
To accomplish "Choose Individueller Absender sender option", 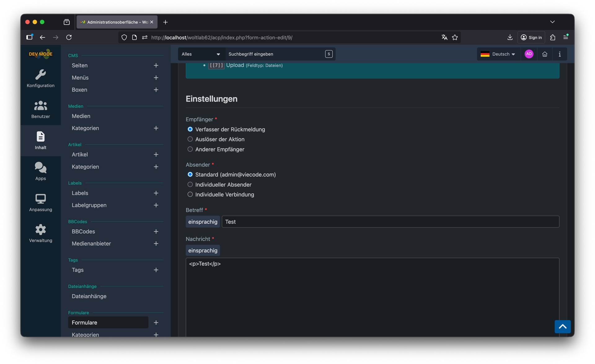I will pos(190,184).
